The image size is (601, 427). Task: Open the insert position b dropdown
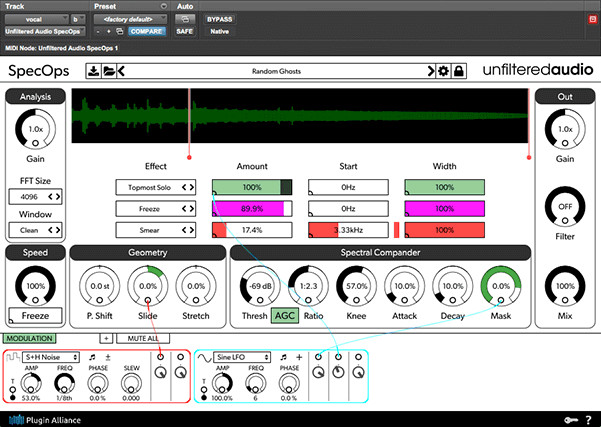tap(78, 19)
